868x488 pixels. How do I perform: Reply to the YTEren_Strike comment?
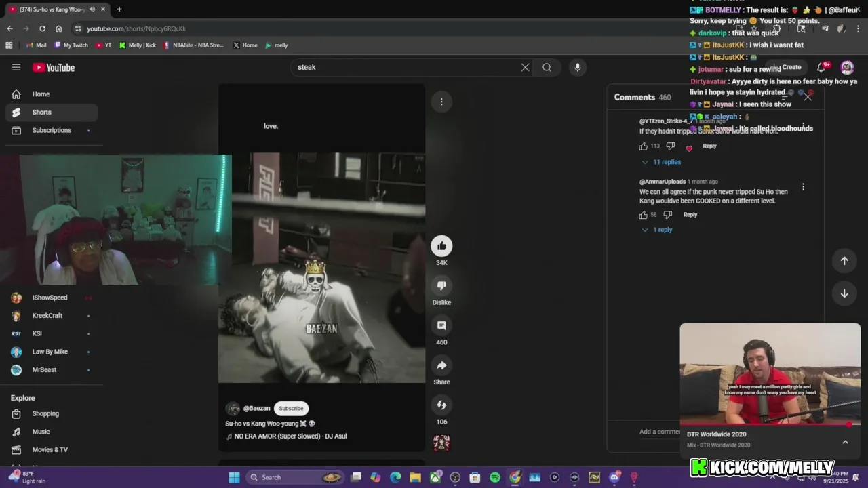tap(709, 146)
